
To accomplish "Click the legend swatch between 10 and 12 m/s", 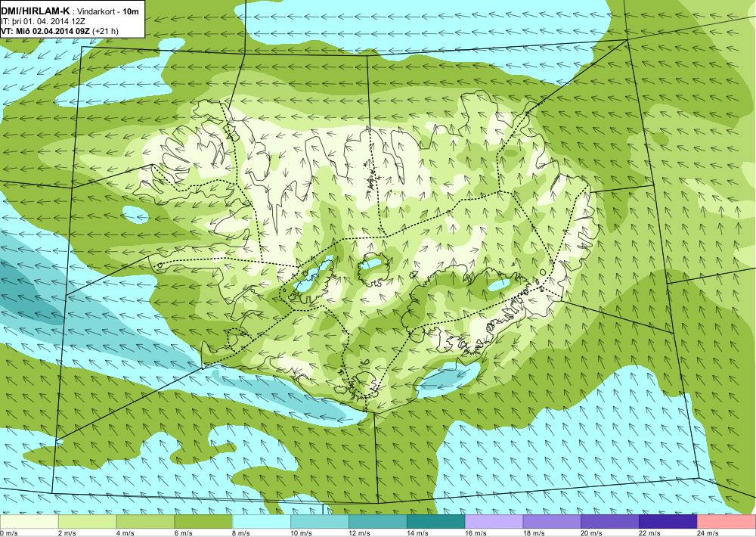I will [x=320, y=522].
